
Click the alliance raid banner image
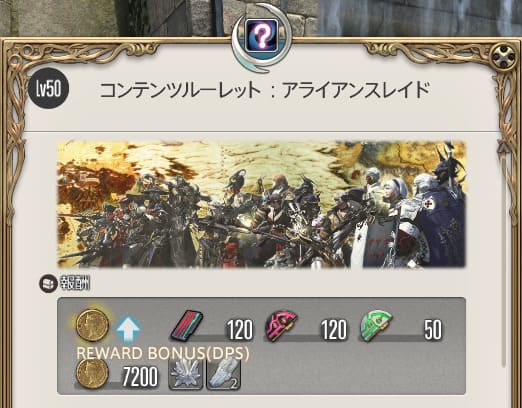[x=261, y=204]
